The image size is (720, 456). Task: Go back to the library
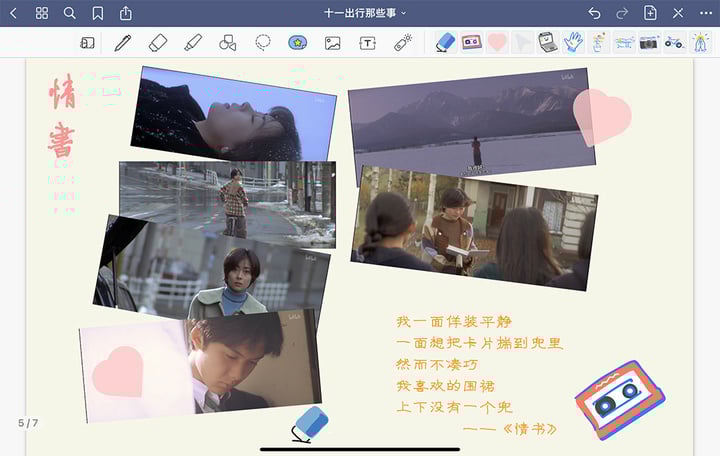[13, 13]
